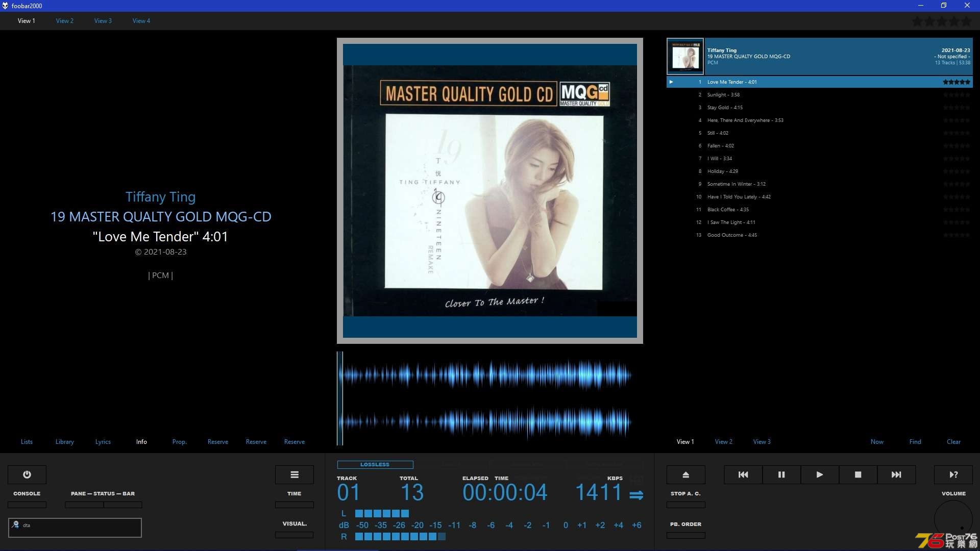Click the Find link under the playlist

pos(915,442)
